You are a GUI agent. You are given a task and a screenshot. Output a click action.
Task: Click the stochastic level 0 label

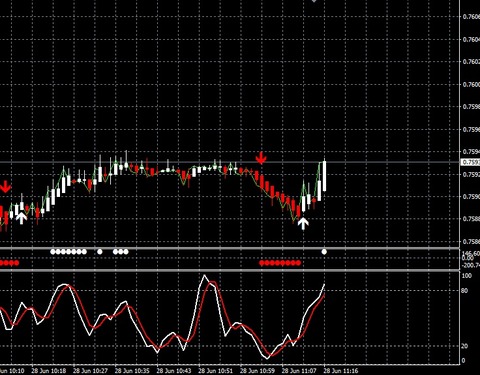[x=463, y=361]
